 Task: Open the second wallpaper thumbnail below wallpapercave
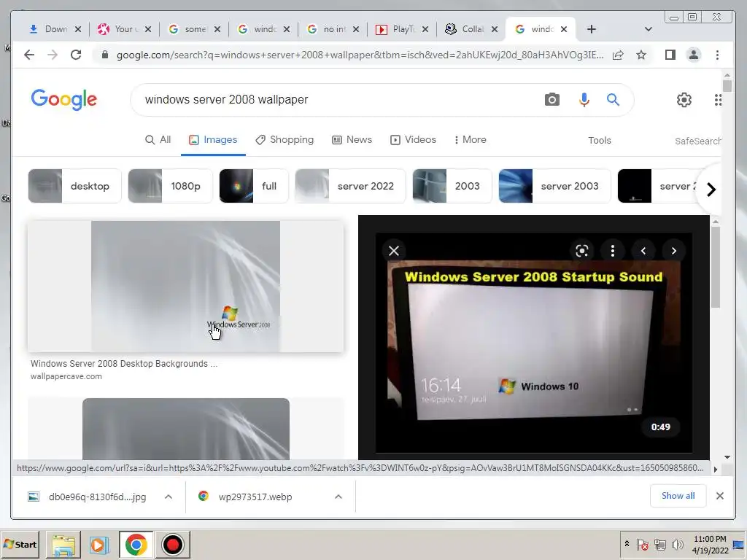(186, 429)
